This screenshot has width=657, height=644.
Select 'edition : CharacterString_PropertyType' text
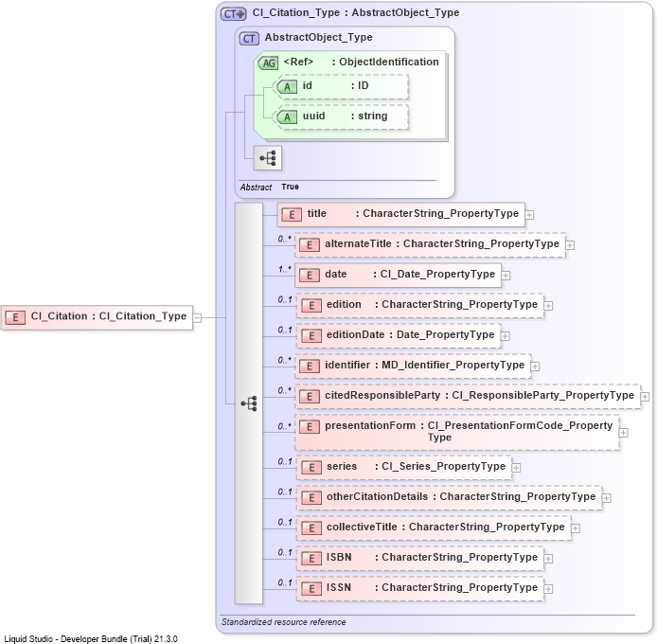click(432, 304)
